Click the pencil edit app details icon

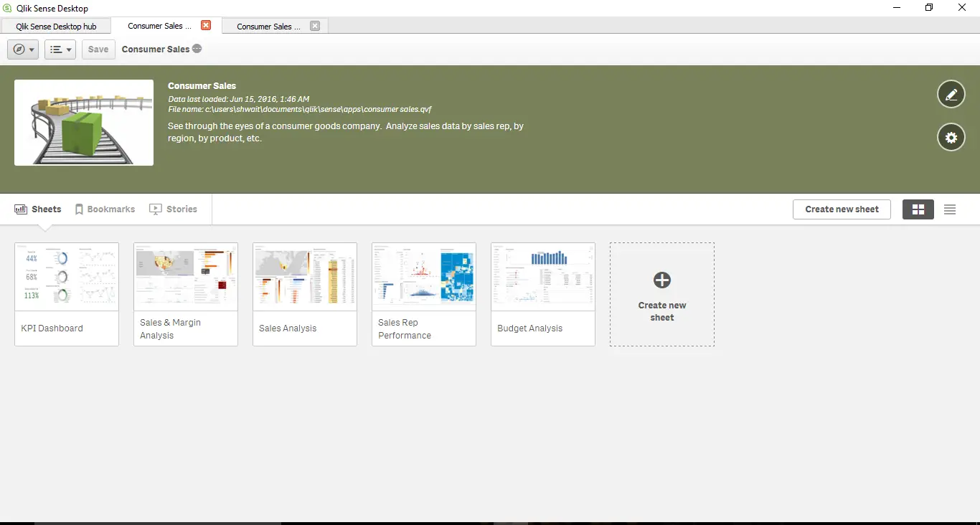tap(951, 94)
